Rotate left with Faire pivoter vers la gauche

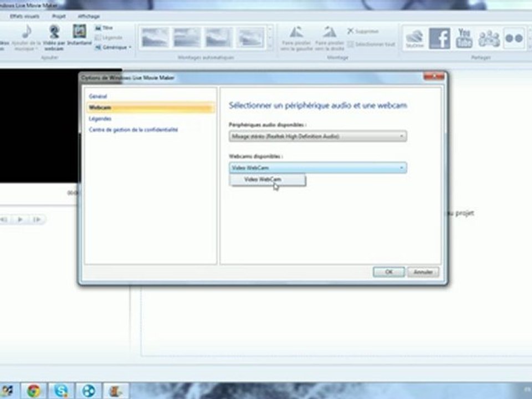tap(296, 38)
